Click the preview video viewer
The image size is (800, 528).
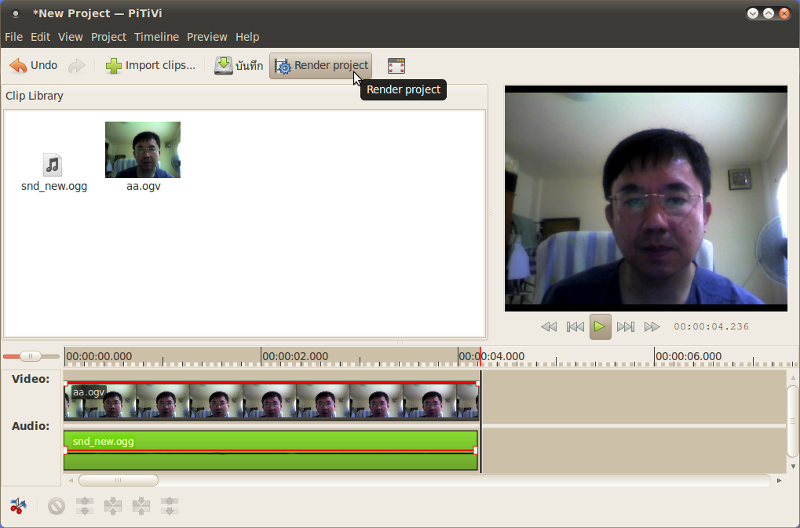point(646,198)
